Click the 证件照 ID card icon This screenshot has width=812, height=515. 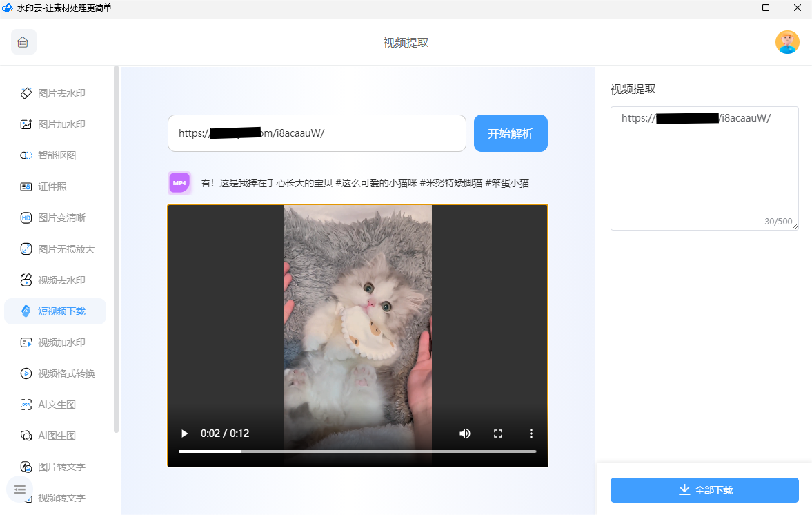26,186
